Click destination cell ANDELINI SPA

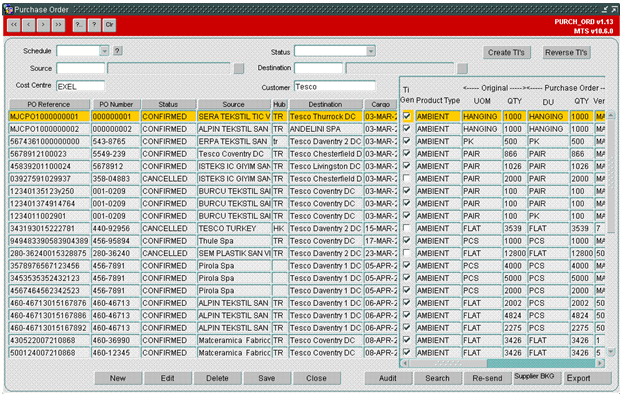tap(326, 129)
